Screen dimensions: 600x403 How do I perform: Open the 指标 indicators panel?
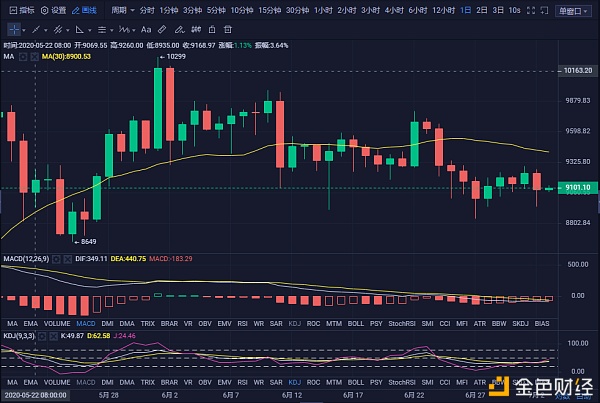(x=21, y=10)
